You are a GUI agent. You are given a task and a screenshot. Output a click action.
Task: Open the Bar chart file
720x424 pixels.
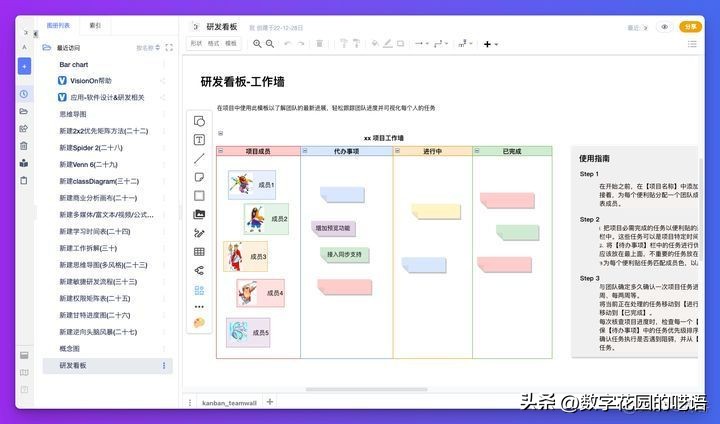(73, 65)
